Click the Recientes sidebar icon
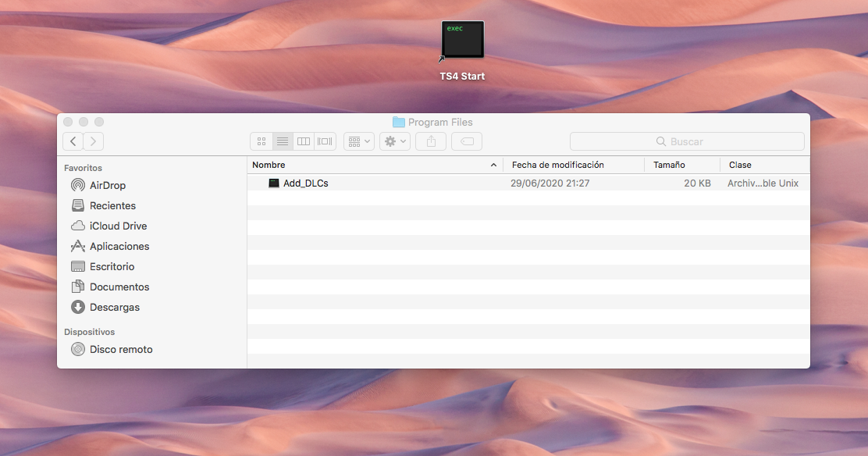Image resolution: width=868 pixels, height=456 pixels. pyautogui.click(x=78, y=205)
